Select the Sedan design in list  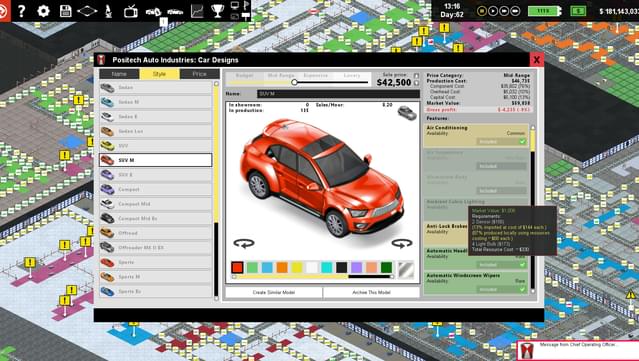[156, 88]
